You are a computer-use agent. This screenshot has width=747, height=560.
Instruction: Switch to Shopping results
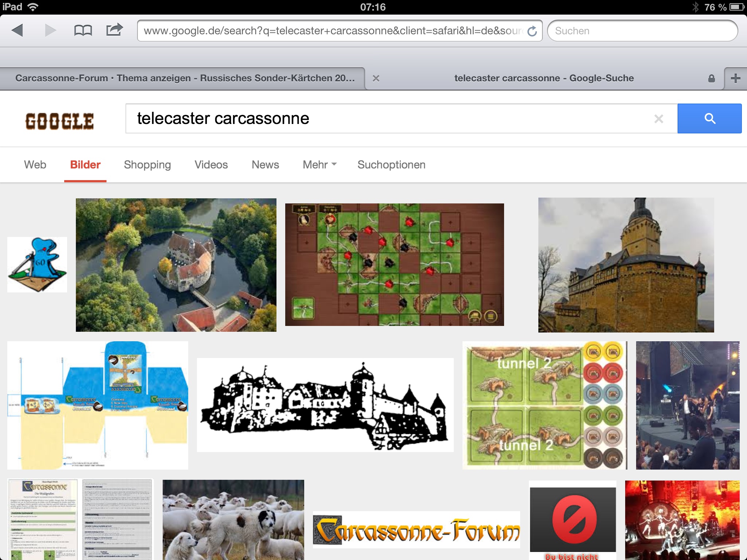(x=147, y=165)
